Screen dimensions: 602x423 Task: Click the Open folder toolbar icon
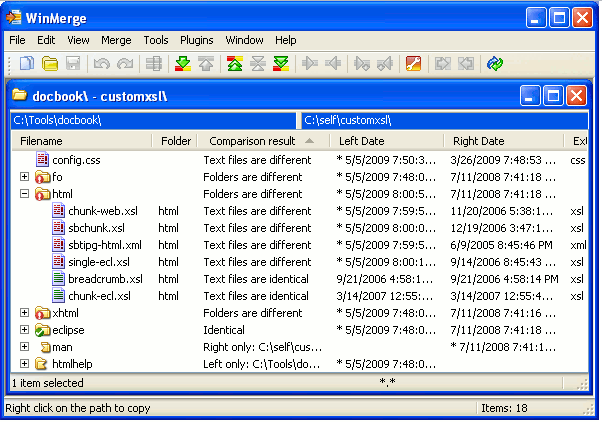(x=50, y=64)
